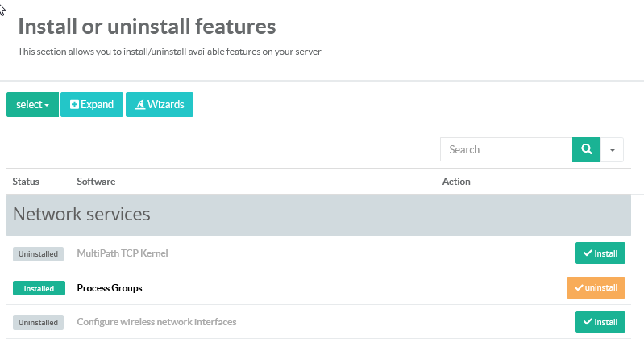Focus the Search text field
The height and width of the screenshot is (343, 644).
click(505, 149)
